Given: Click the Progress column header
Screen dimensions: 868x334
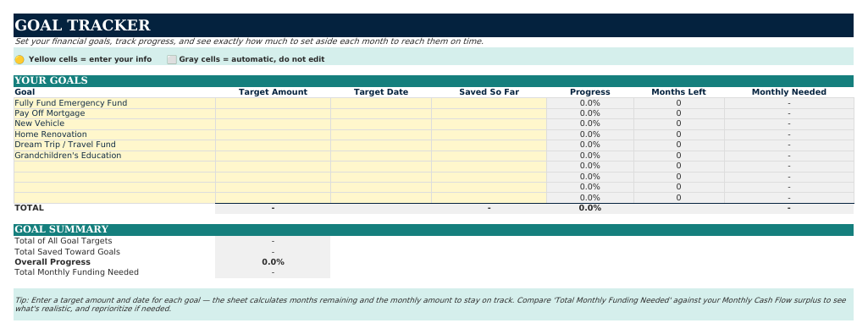Looking at the screenshot, I should [590, 92].
